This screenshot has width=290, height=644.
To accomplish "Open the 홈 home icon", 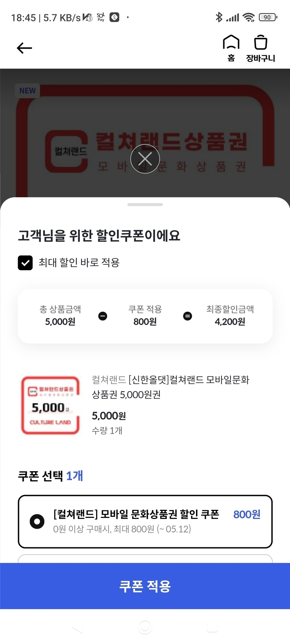I will click(231, 48).
